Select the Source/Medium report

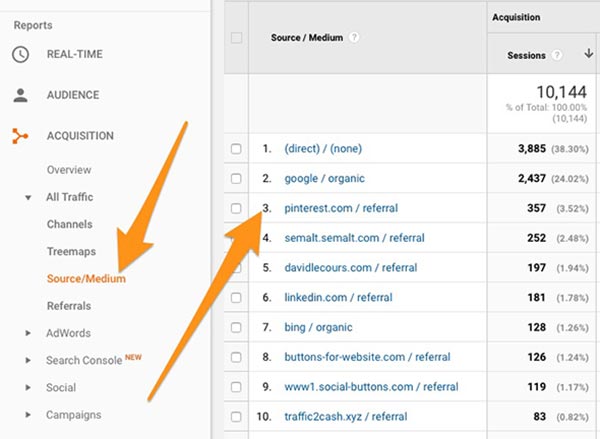(86, 279)
